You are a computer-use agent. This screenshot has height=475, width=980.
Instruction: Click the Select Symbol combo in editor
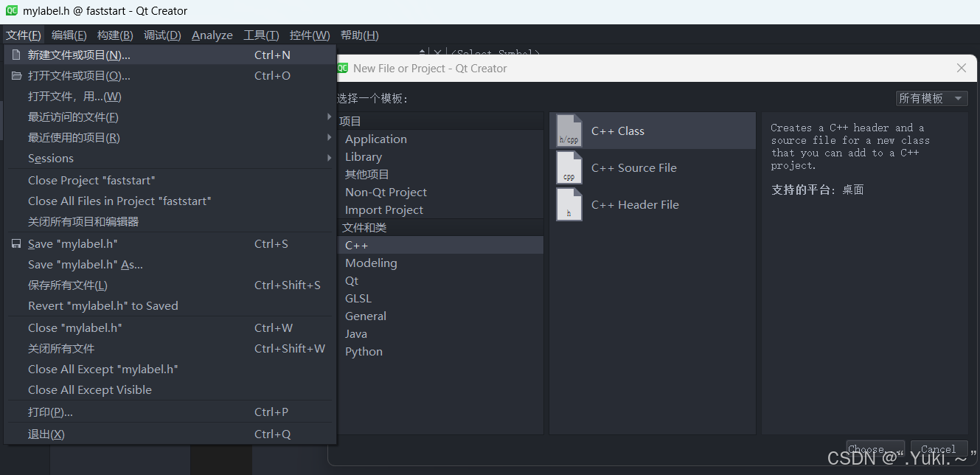[496, 53]
